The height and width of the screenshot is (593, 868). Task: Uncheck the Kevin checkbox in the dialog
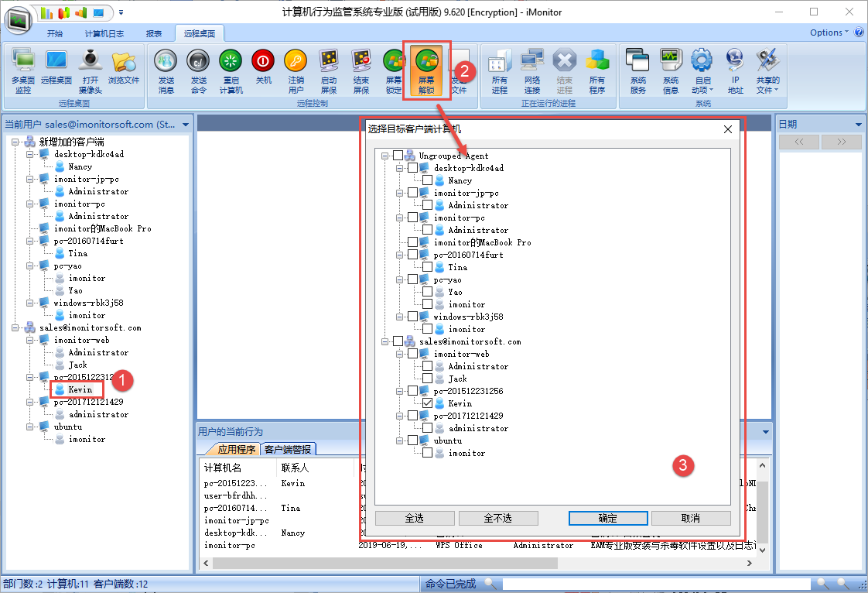point(428,403)
